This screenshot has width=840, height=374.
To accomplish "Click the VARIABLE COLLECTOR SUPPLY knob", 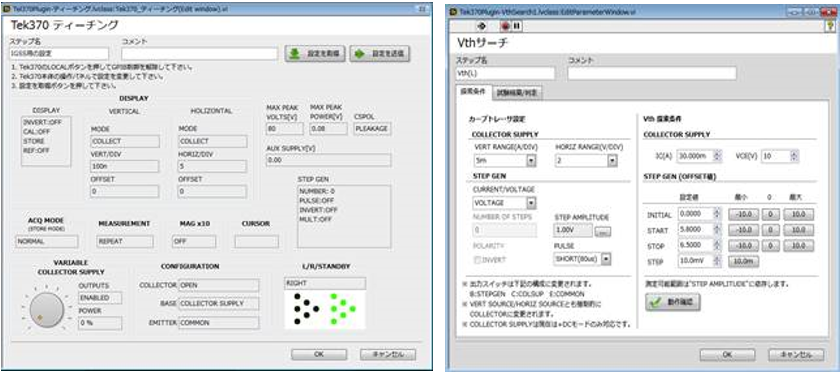I will tap(47, 310).
